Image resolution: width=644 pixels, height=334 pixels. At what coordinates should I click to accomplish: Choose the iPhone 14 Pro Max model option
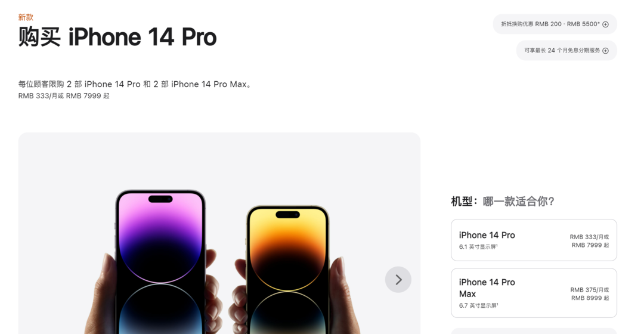click(534, 293)
